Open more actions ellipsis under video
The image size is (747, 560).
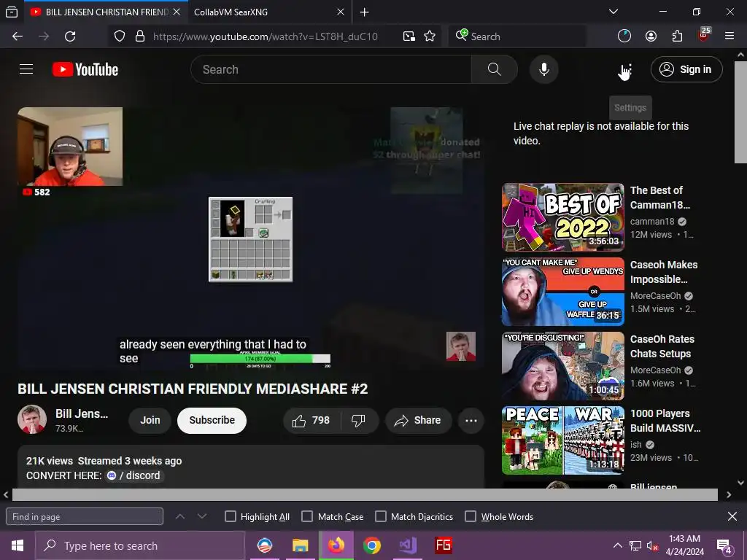(471, 421)
